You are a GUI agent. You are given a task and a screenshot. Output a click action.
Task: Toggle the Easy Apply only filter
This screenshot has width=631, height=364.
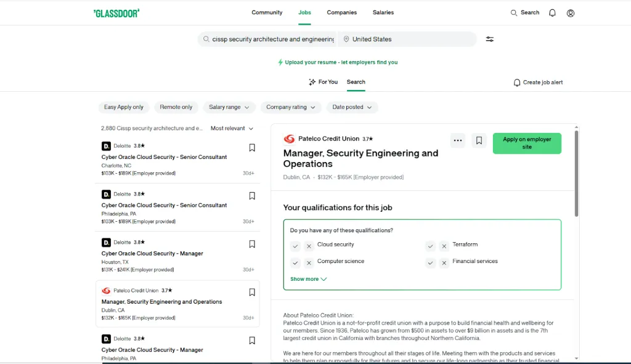[124, 107]
